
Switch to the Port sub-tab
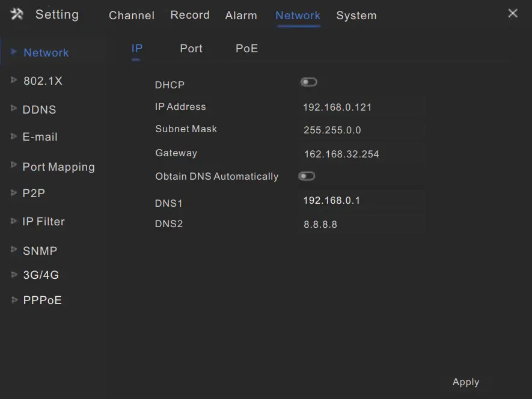(191, 49)
